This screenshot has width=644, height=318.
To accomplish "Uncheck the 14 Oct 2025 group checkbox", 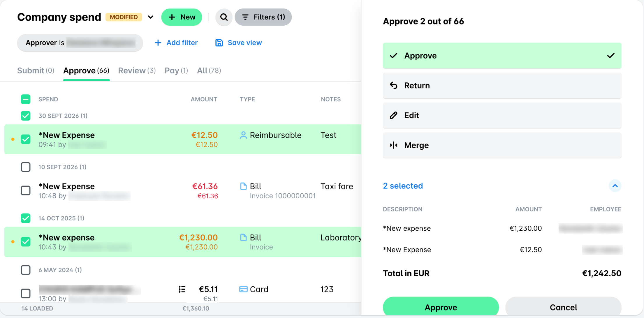I will (x=26, y=218).
